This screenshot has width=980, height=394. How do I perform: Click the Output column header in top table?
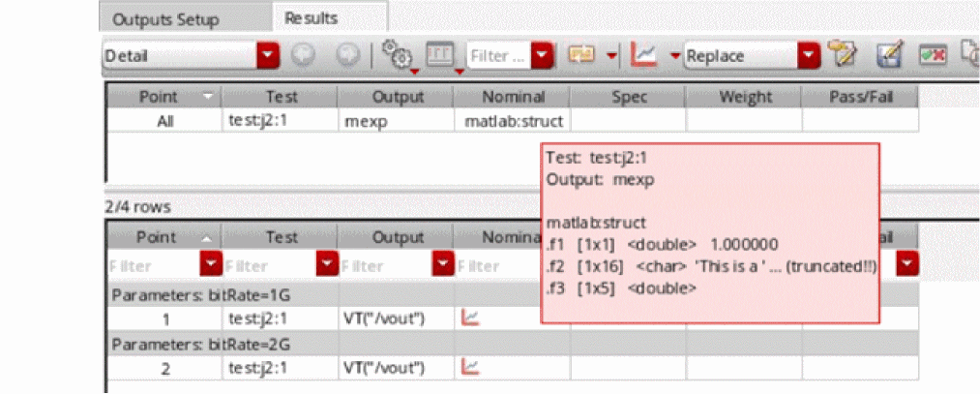click(397, 98)
